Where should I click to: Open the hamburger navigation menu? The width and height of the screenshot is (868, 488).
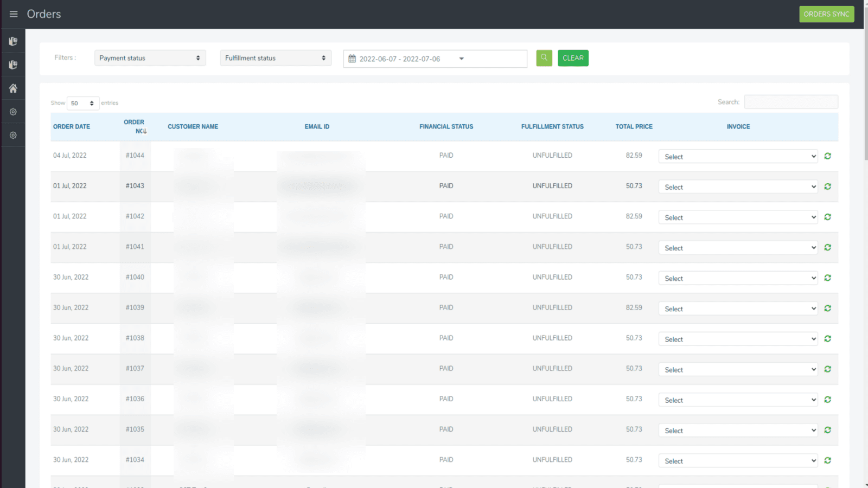click(x=13, y=14)
